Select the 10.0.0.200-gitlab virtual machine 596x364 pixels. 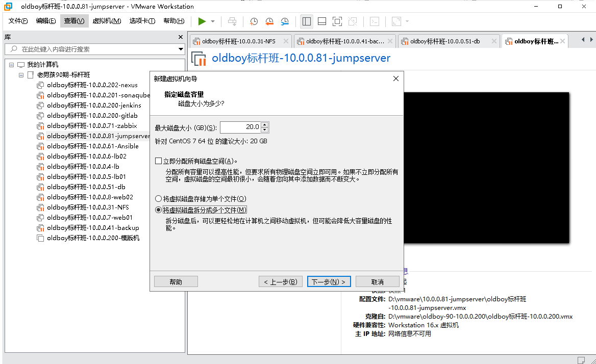point(92,116)
